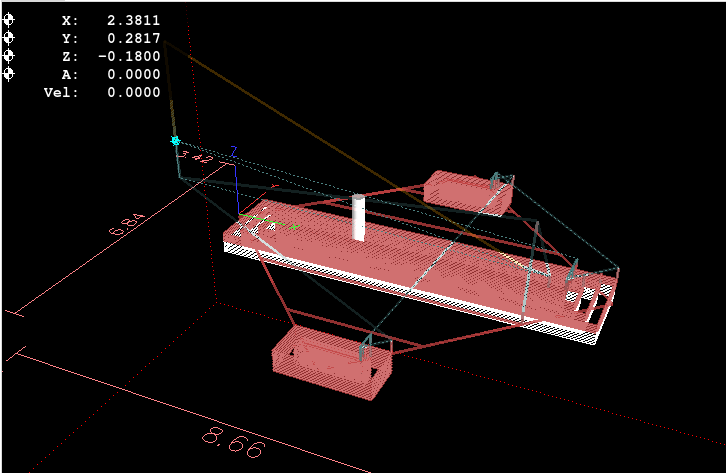
Task: Click the homed symbol for A axis
Action: 10,74
